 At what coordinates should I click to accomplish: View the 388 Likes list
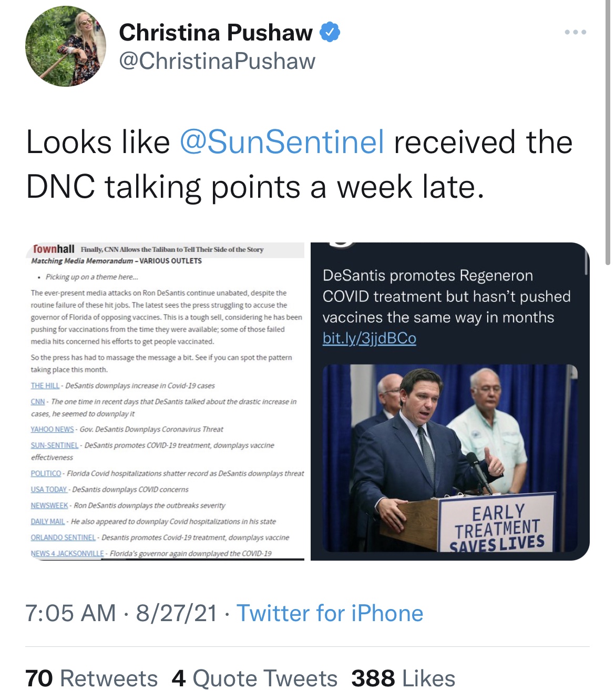[x=403, y=678]
